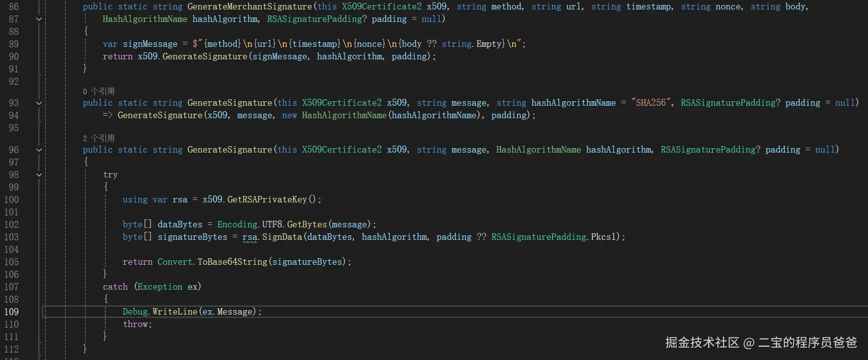Collapse the fold chevron at line 93
Viewport: 868px width, 360px height.
point(39,103)
